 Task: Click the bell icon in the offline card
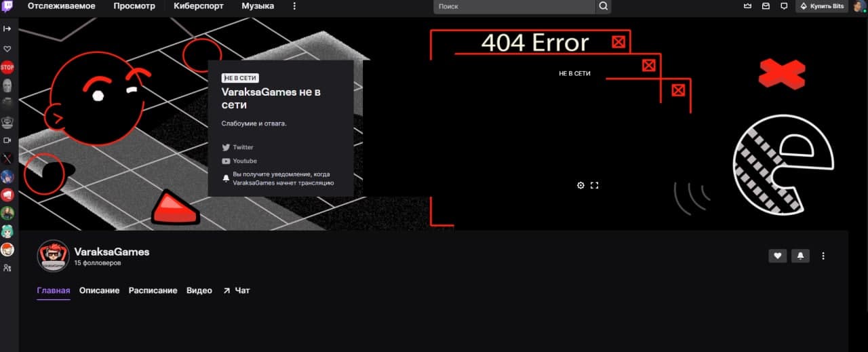[x=226, y=178]
